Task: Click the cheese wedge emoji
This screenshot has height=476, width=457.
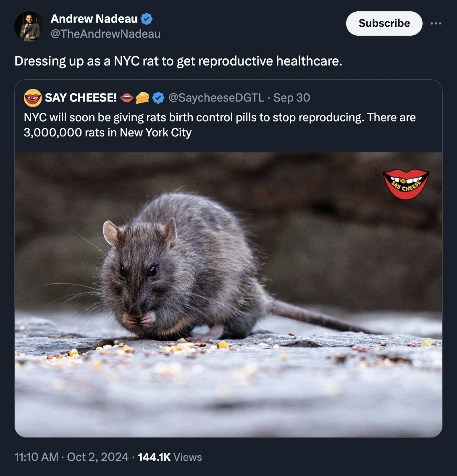Action: (x=142, y=98)
